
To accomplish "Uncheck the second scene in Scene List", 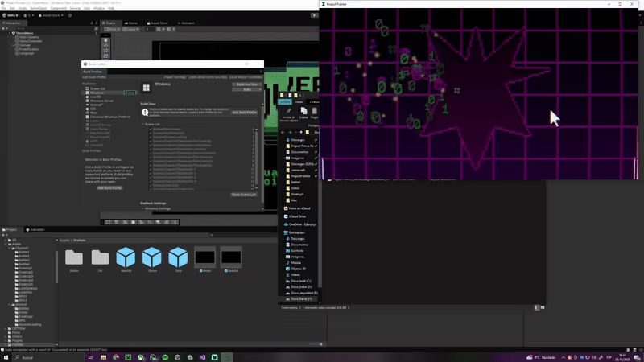I will click(x=151, y=133).
